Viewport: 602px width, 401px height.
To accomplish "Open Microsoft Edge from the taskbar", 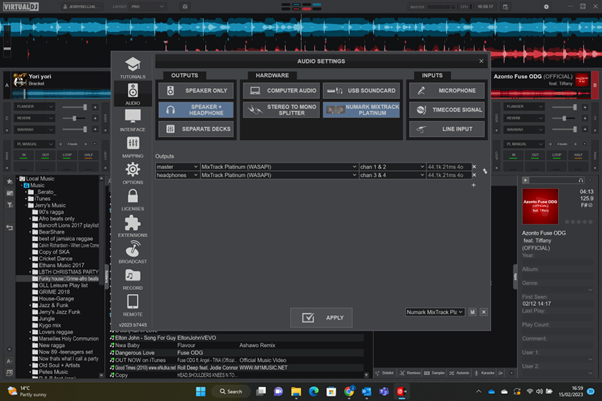I will pos(314,391).
